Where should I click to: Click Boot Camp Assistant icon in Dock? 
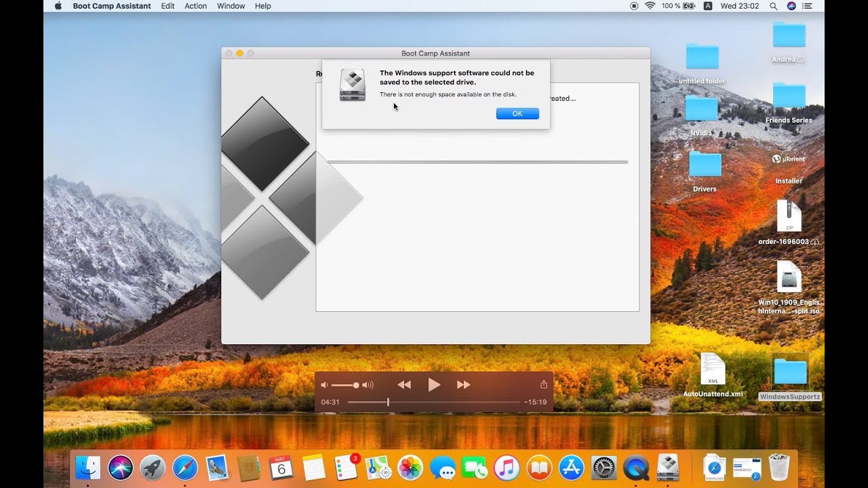tap(668, 468)
